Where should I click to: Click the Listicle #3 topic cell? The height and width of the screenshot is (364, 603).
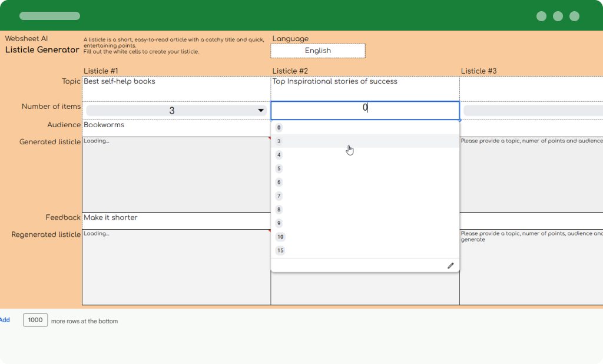click(x=531, y=87)
